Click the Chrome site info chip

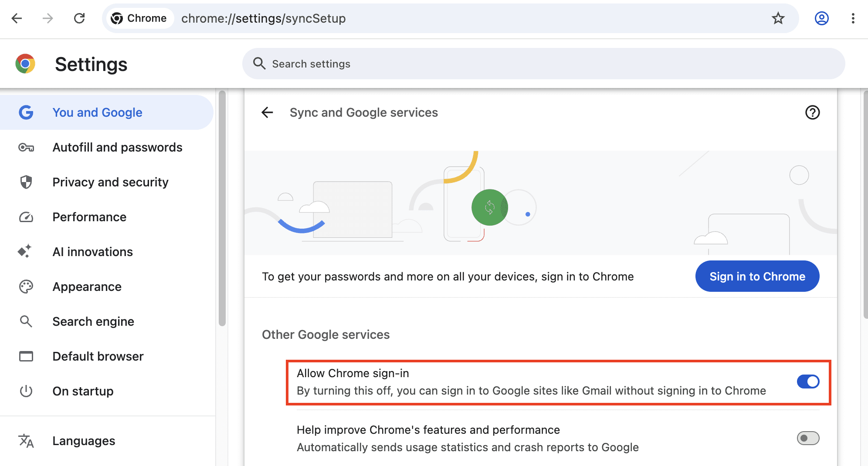[x=139, y=18]
